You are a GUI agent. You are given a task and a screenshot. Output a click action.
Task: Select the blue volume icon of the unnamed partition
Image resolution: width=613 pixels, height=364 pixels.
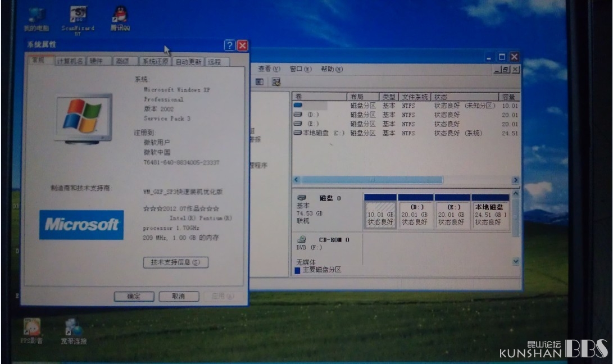298,105
